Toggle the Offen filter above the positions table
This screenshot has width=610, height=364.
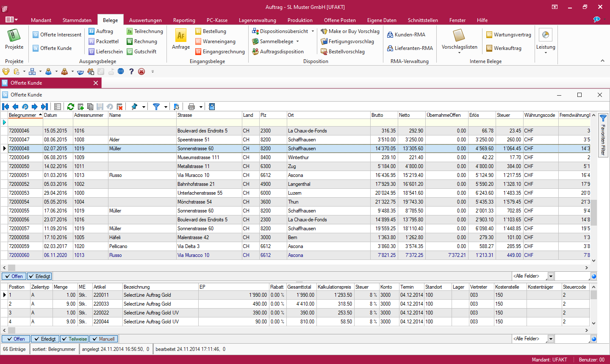pyautogui.click(x=14, y=276)
